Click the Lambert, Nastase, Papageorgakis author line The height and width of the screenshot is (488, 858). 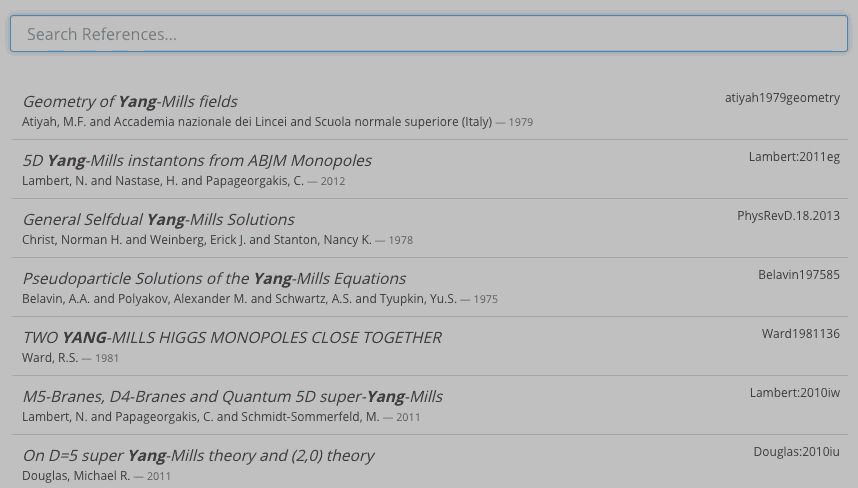pyautogui.click(x=183, y=181)
